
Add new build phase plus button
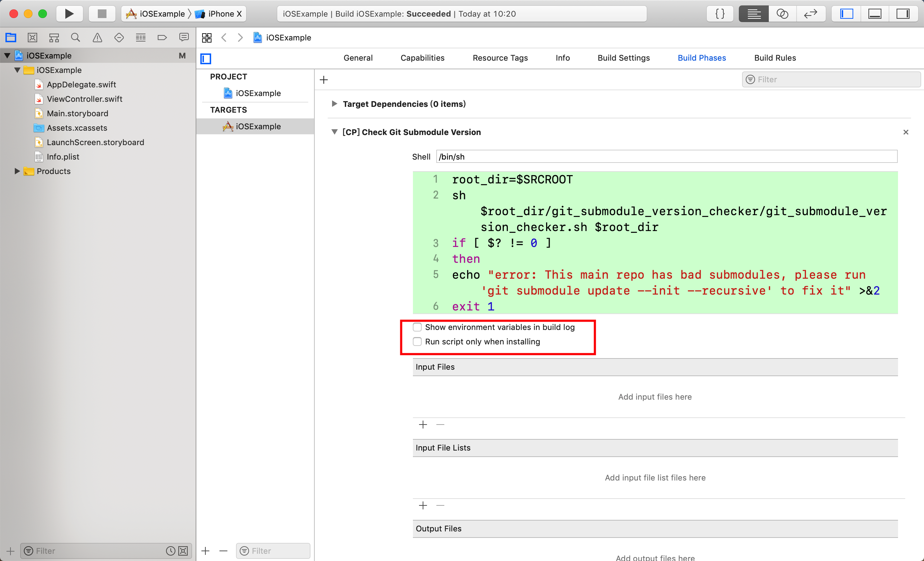coord(324,80)
